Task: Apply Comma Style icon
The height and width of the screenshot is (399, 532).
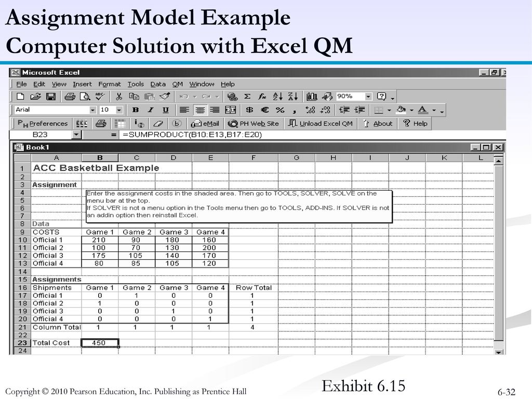Action: pos(295,111)
